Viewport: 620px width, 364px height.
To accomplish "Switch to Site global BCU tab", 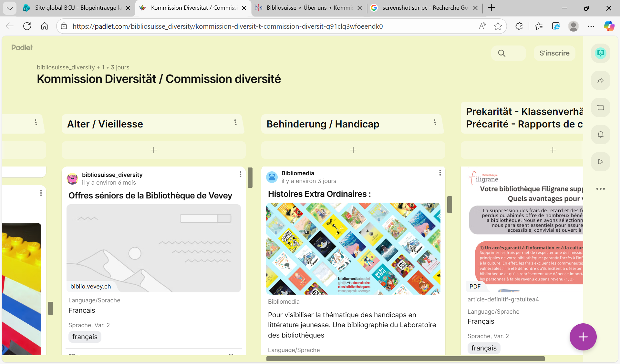I will [x=77, y=8].
